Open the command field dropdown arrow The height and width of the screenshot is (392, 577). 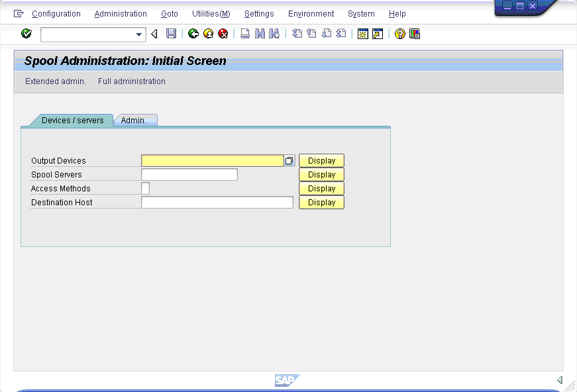[x=139, y=34]
